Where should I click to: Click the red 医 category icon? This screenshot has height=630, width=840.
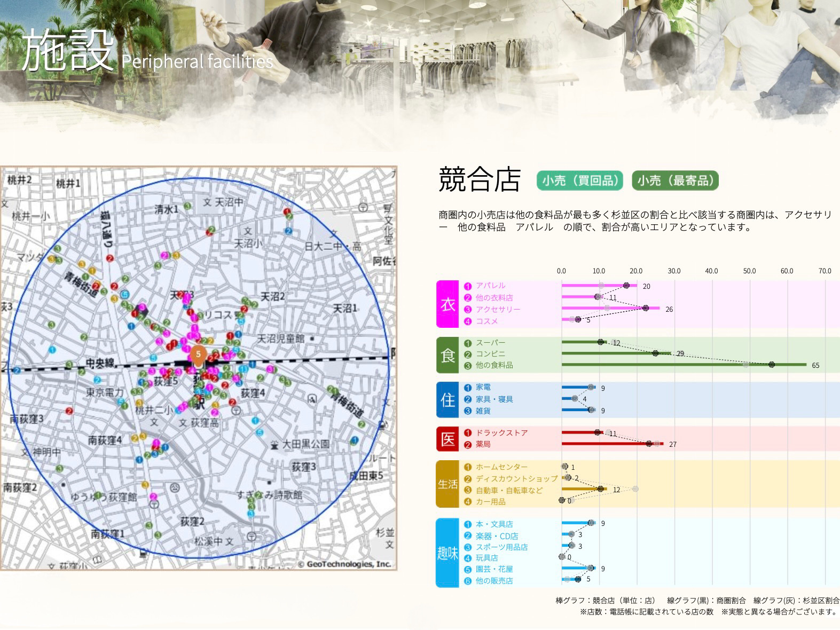pos(448,439)
